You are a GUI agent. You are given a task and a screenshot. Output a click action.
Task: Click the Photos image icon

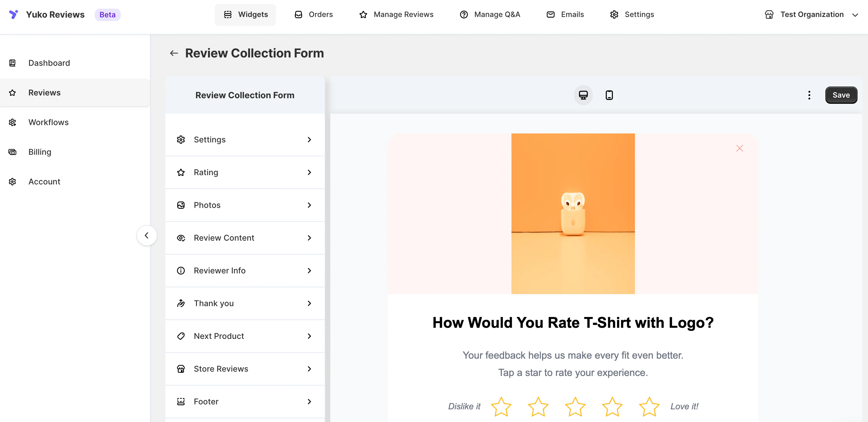click(x=181, y=205)
